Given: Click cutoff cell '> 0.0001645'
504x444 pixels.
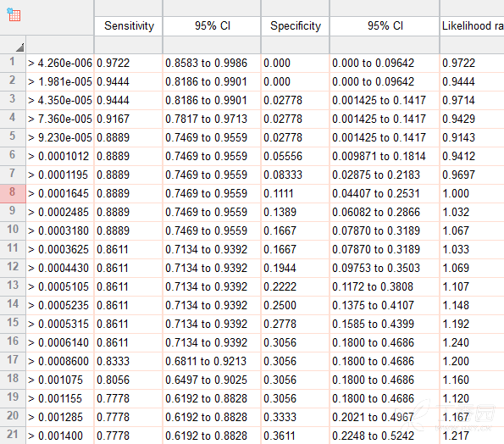Looking at the screenshot, I should coord(60,193).
